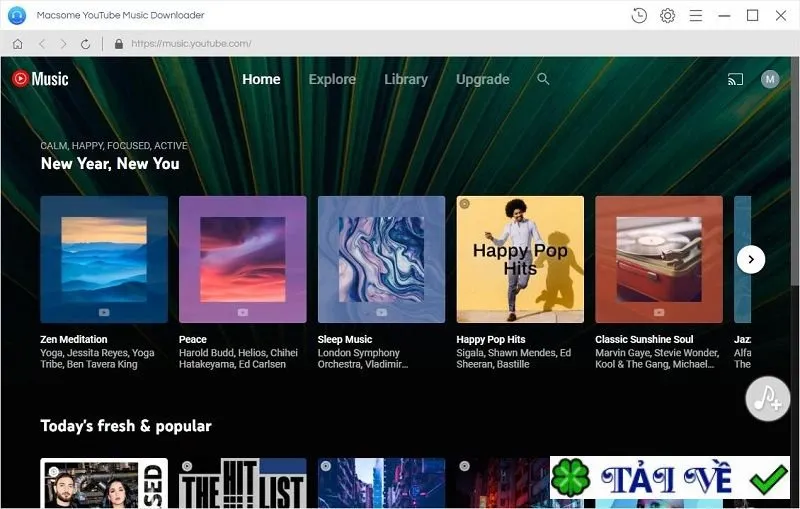Screen dimensions: 800x509
Task: Switch to the Explore tab
Action: click(x=332, y=79)
